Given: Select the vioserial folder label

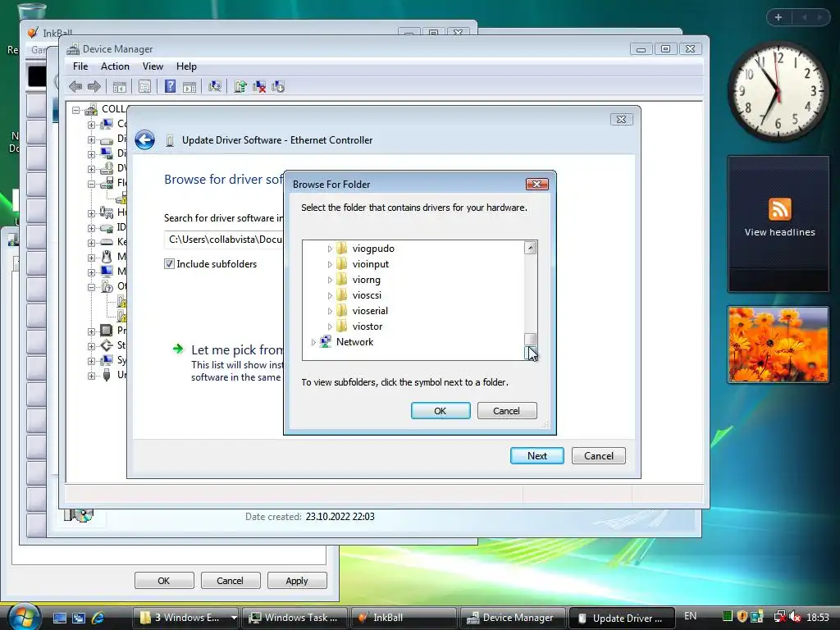Looking at the screenshot, I should pyautogui.click(x=370, y=311).
